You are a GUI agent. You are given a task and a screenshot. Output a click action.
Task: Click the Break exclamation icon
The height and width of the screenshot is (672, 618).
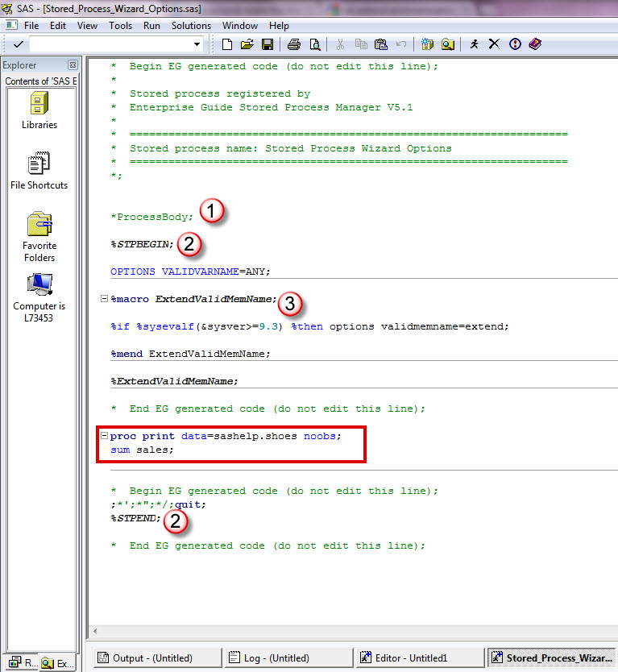pyautogui.click(x=515, y=44)
